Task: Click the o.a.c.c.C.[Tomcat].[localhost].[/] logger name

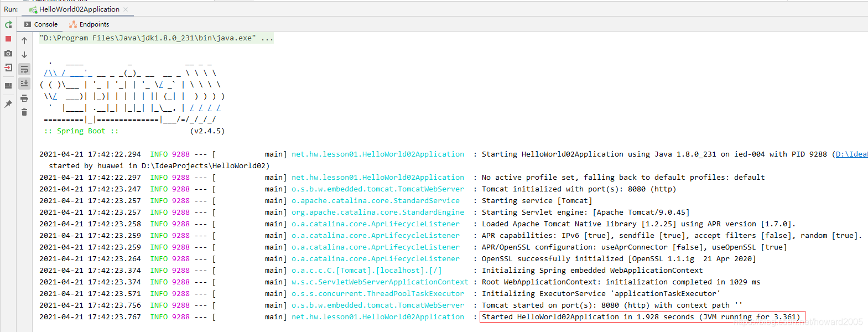Action: click(367, 271)
